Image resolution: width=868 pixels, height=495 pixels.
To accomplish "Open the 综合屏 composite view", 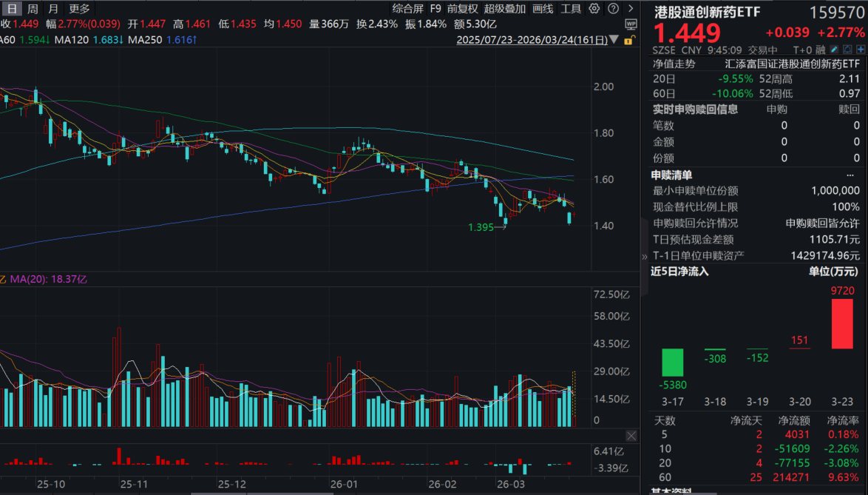I will pyautogui.click(x=407, y=9).
